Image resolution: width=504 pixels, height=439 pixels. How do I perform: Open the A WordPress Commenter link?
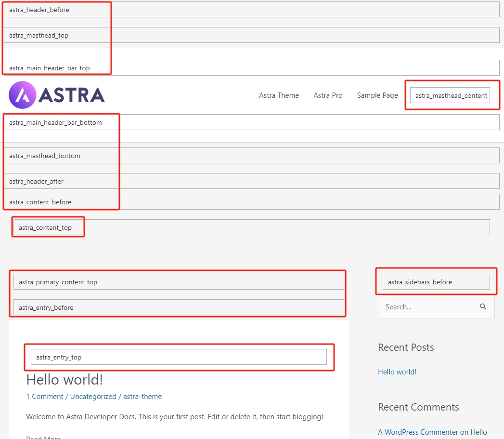click(x=418, y=432)
